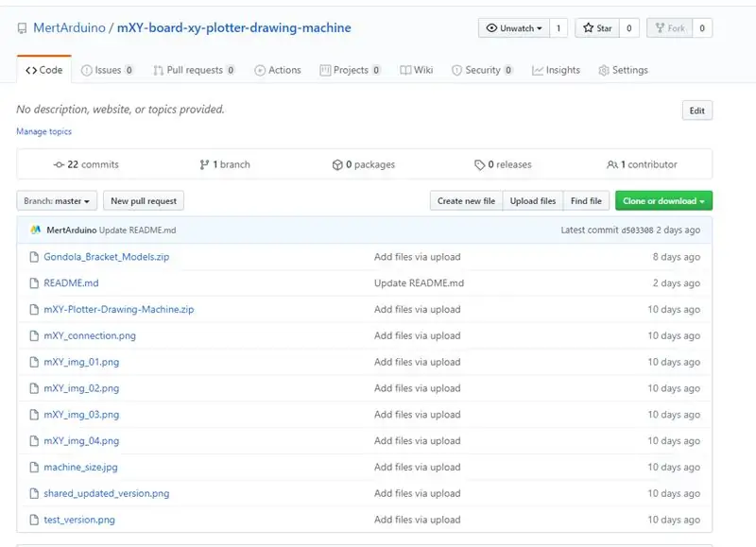Screen dimensions: 756x547
Task: Open mXY-board-xy-plotter-drawing-machine repository link
Action: click(233, 28)
